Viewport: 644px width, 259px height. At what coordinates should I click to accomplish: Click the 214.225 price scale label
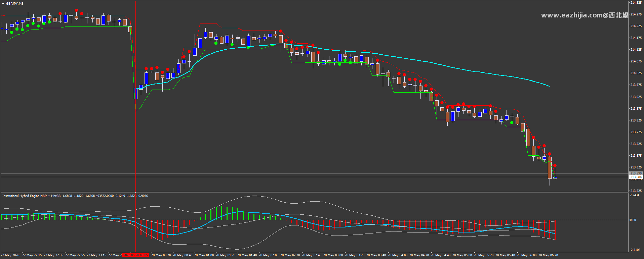636,26
